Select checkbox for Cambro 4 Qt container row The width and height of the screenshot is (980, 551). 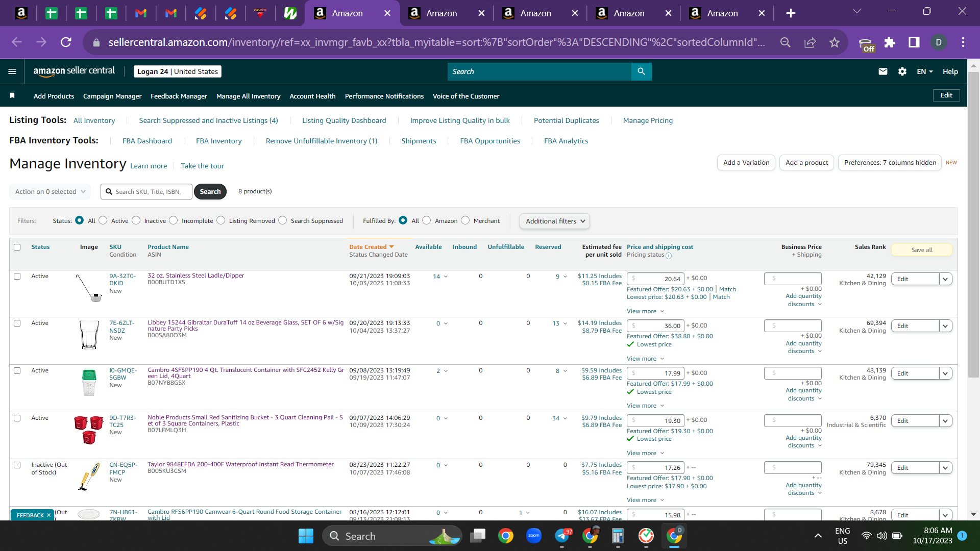coord(17,370)
